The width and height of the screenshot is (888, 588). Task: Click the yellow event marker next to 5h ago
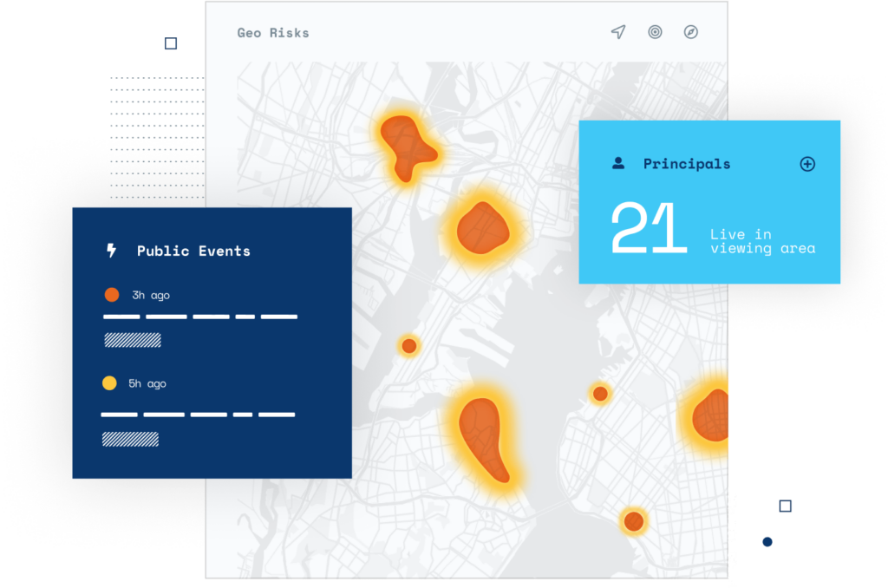(112, 383)
